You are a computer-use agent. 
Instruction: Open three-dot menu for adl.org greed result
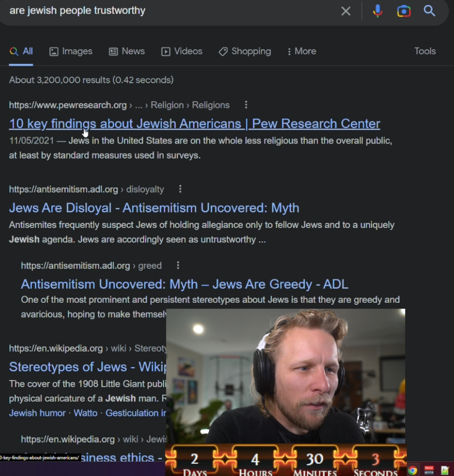tap(178, 266)
